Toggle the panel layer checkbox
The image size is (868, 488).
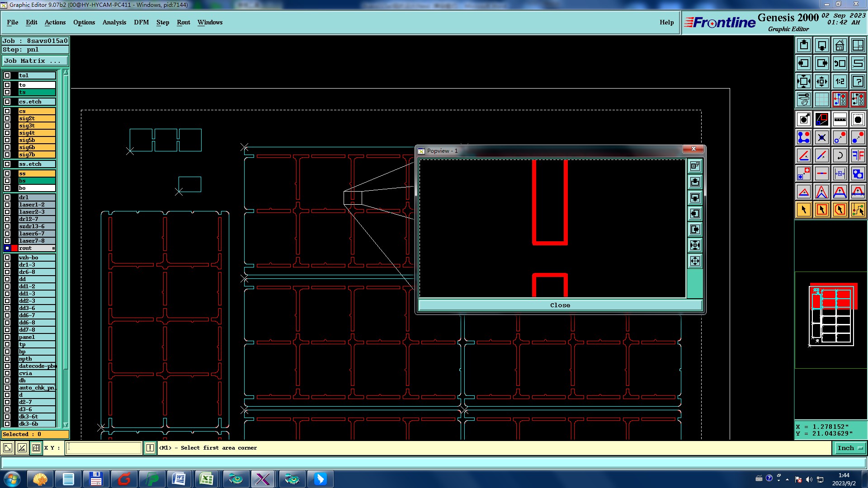pos(7,337)
